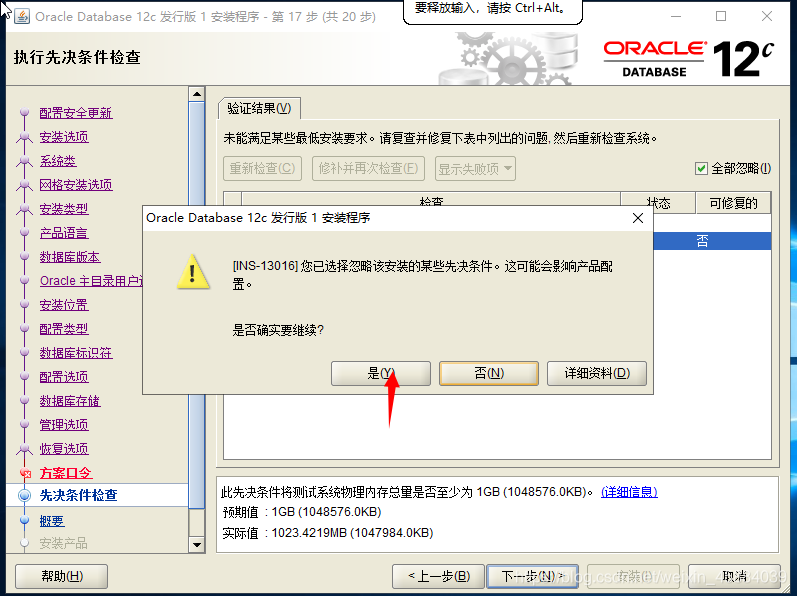
Task: Click the 帮助(H) button
Action: [x=62, y=576]
